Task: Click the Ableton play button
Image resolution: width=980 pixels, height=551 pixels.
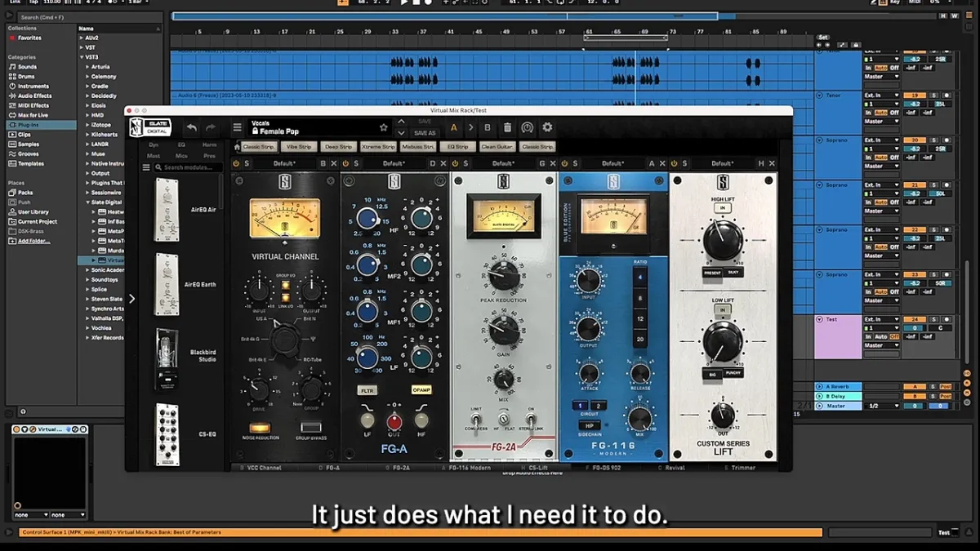Action: 403,2
